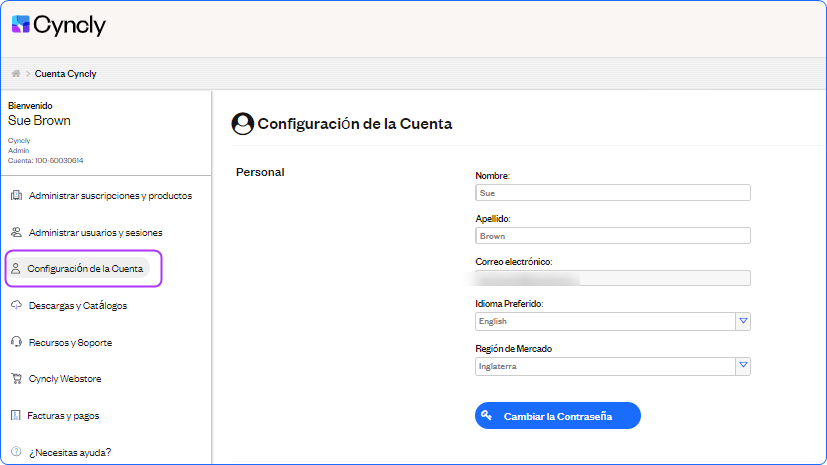Image resolution: width=827 pixels, height=465 pixels.
Task: Click Cambiar la Contraseña button
Action: point(558,416)
